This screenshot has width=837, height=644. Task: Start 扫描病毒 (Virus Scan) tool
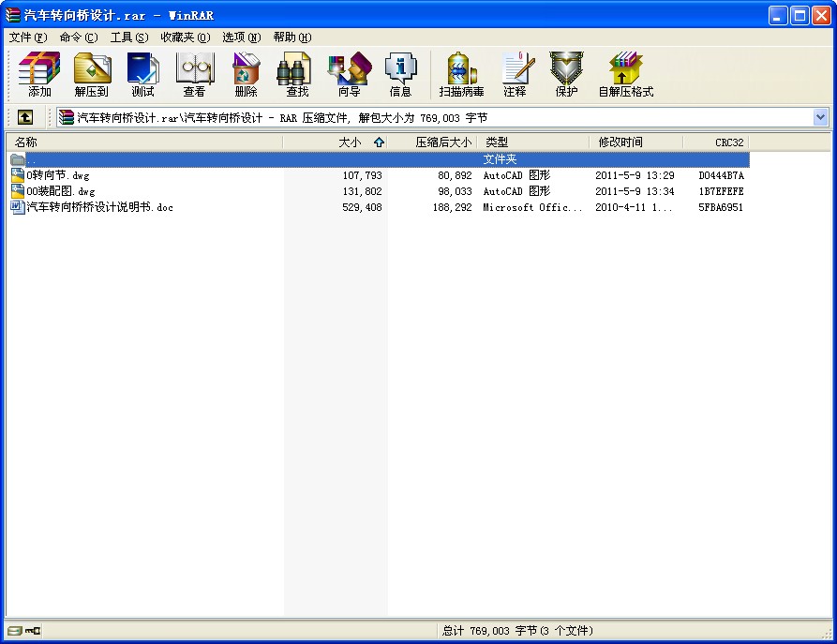[461, 74]
